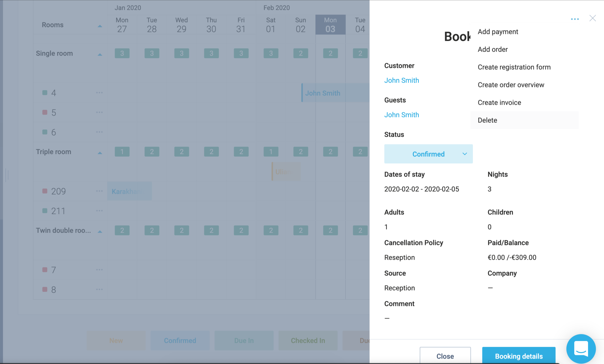Image resolution: width=604 pixels, height=364 pixels.
Task: Open customer John Smith link
Action: (x=402, y=80)
